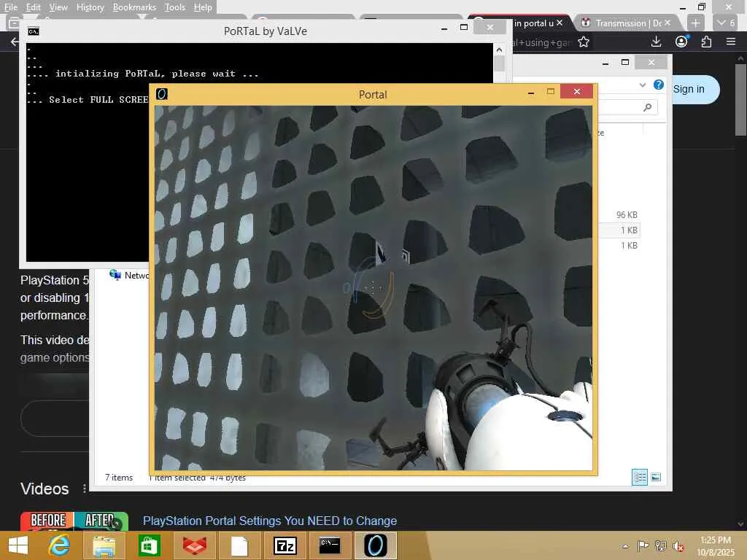Open the network tray icon
This screenshot has height=560, width=747.
point(661,545)
